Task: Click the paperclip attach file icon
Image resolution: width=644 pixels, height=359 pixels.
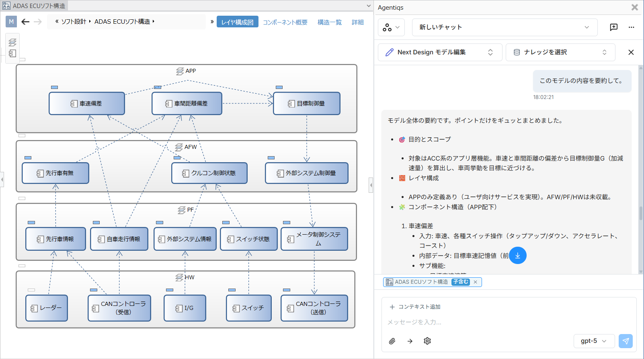Action: [x=392, y=341]
